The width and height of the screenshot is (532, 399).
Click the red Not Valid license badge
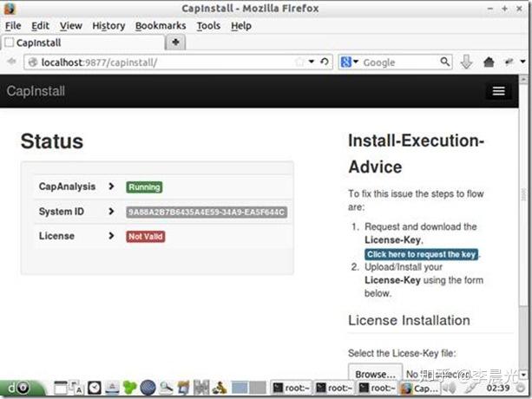(146, 236)
